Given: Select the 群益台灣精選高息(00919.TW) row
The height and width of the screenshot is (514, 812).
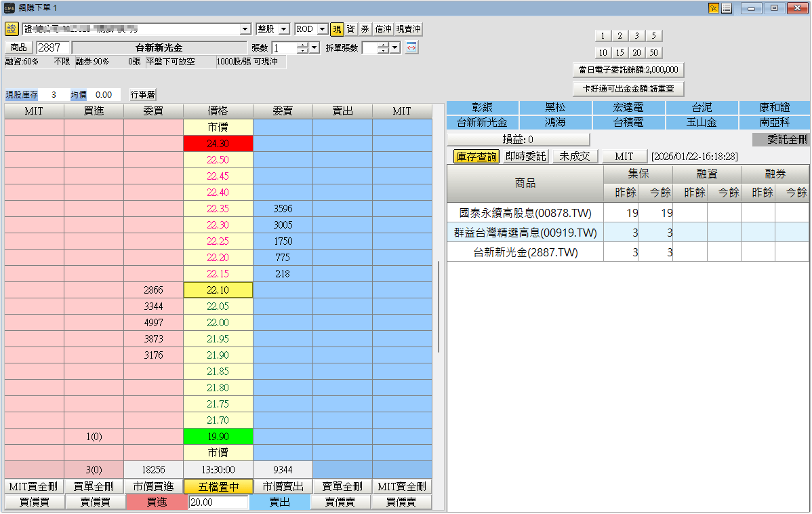Looking at the screenshot, I should pyautogui.click(x=628, y=233).
